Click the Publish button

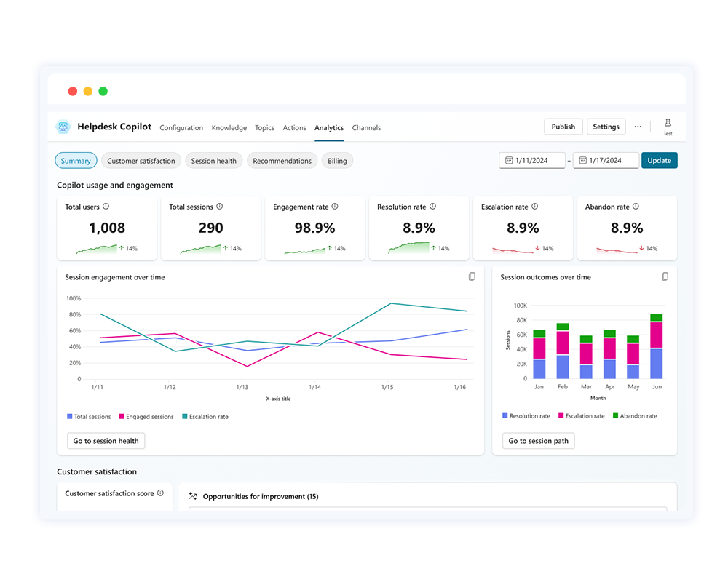pyautogui.click(x=563, y=127)
